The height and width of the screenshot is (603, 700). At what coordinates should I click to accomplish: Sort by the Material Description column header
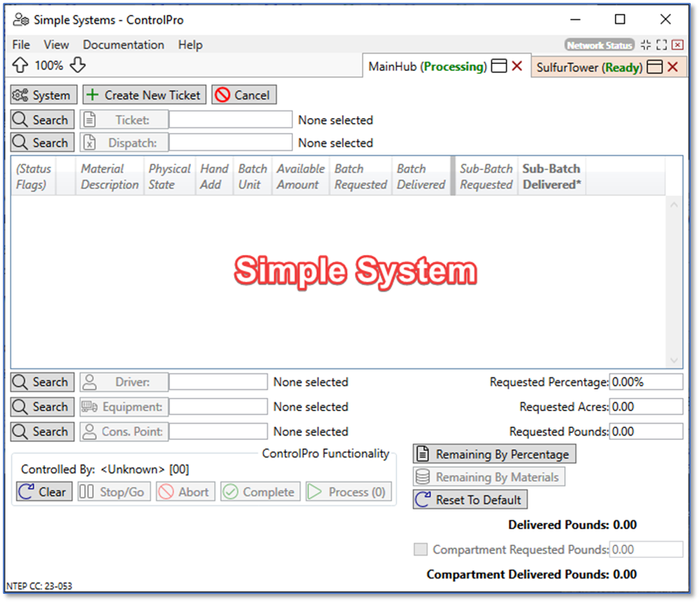pos(109,176)
